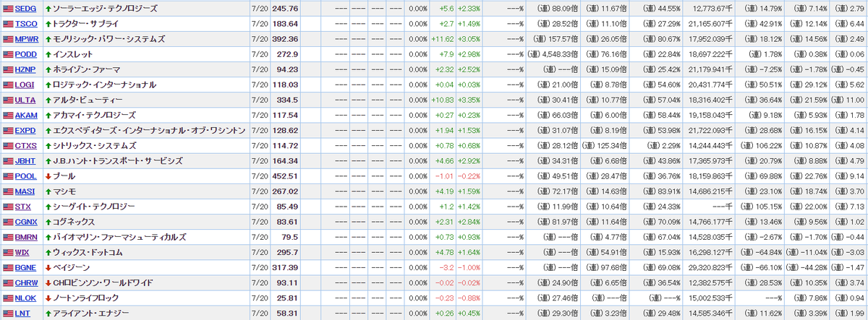Viewport: 868px width, 320px height.
Task: Click the US flag icon beside JBHT
Action: tap(8, 160)
